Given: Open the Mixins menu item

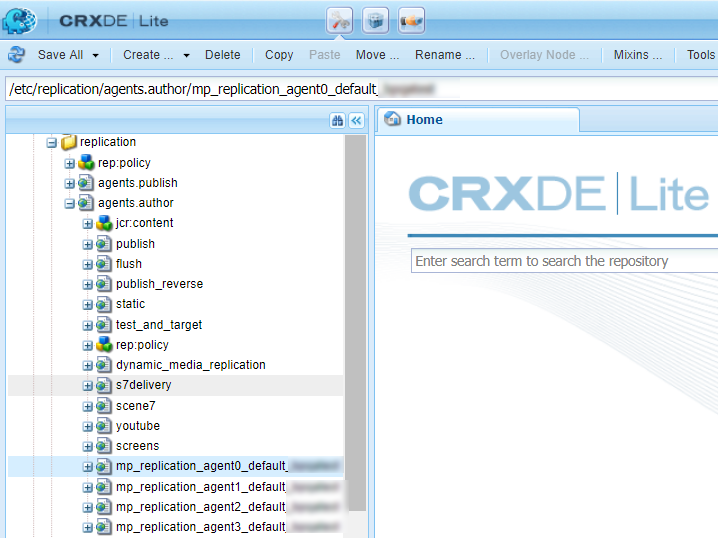Looking at the screenshot, I should (x=638, y=54).
